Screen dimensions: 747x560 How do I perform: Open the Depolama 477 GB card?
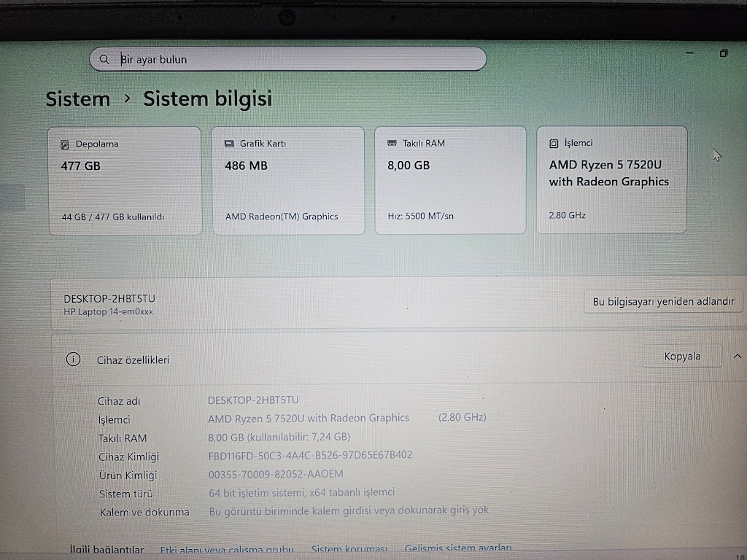click(125, 181)
